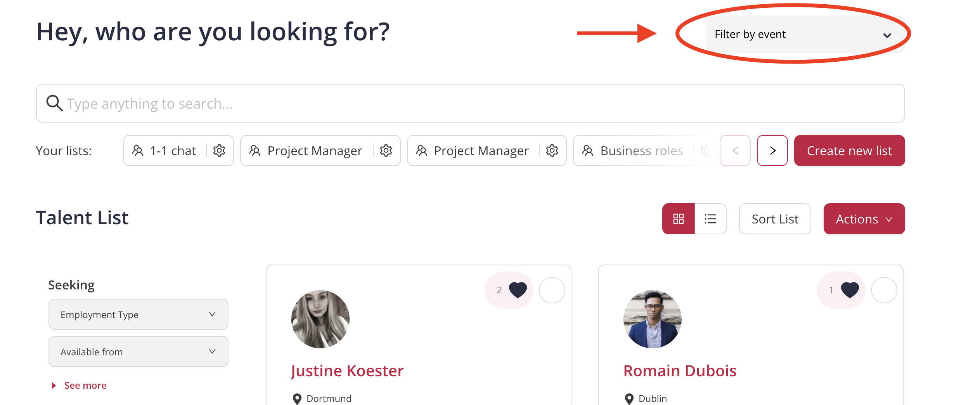The image size is (980, 405).
Task: Select Justine Koester's card checkbox circle
Action: click(x=552, y=290)
